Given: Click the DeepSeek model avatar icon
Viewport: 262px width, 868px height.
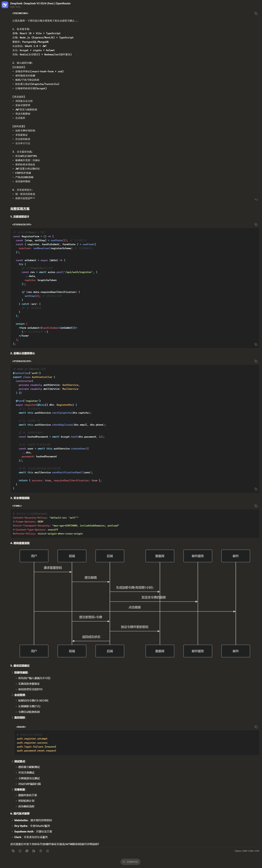Looking at the screenshot, I should tap(5, 5).
